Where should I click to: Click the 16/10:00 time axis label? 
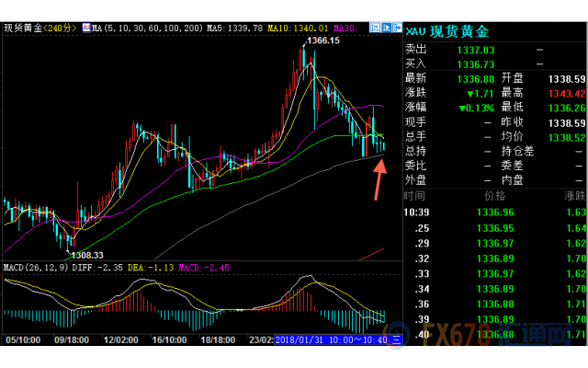point(169,340)
